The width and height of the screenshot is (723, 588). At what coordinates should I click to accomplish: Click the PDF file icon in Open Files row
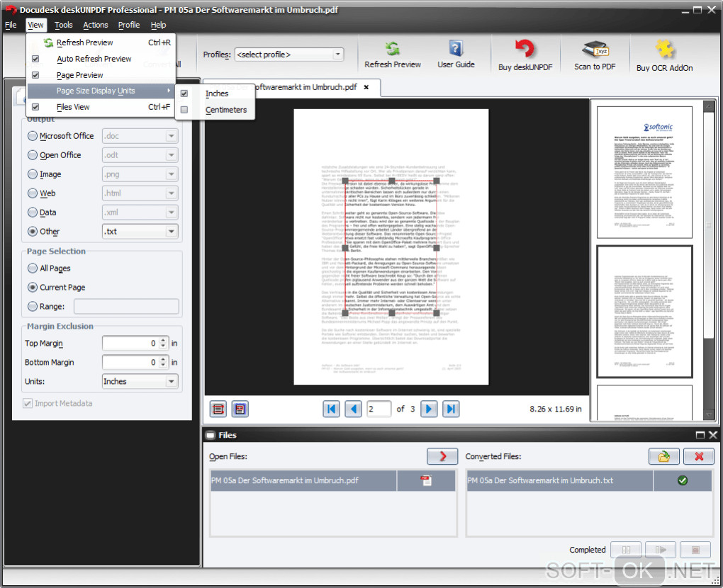[x=426, y=480]
